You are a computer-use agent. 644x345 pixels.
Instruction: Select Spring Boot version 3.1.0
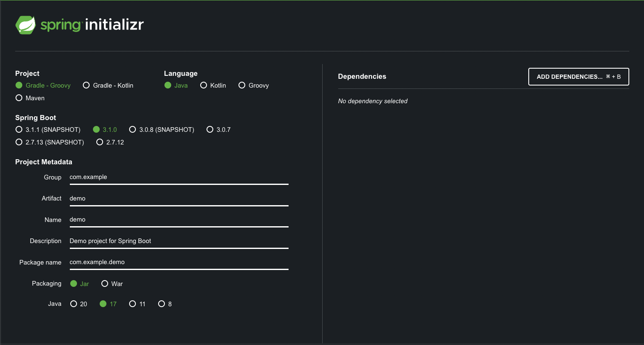pos(105,130)
